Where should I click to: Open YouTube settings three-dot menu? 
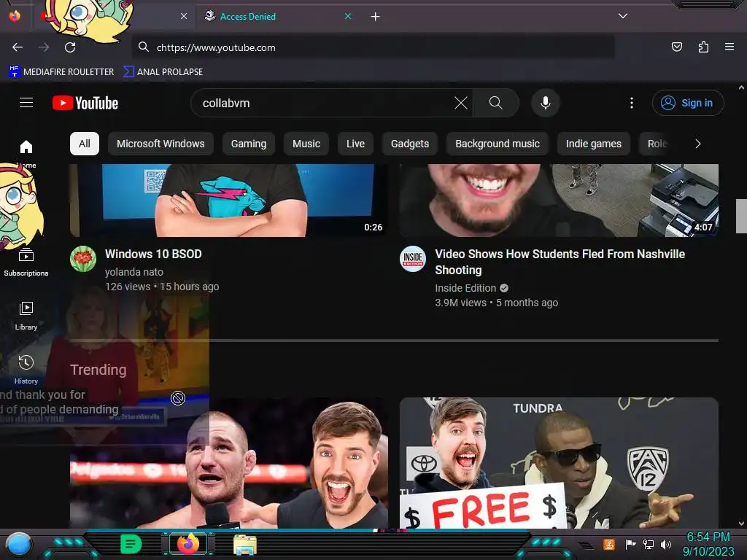(x=632, y=103)
